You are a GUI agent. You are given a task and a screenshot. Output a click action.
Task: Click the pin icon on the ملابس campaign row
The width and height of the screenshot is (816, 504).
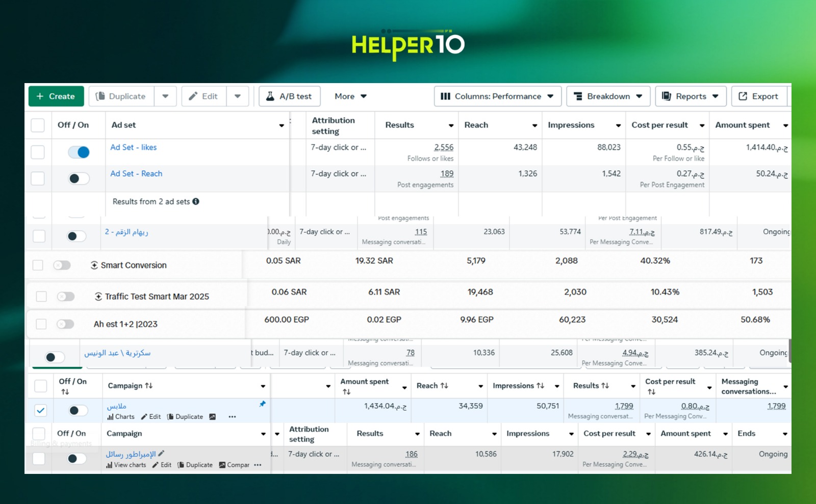point(263,404)
